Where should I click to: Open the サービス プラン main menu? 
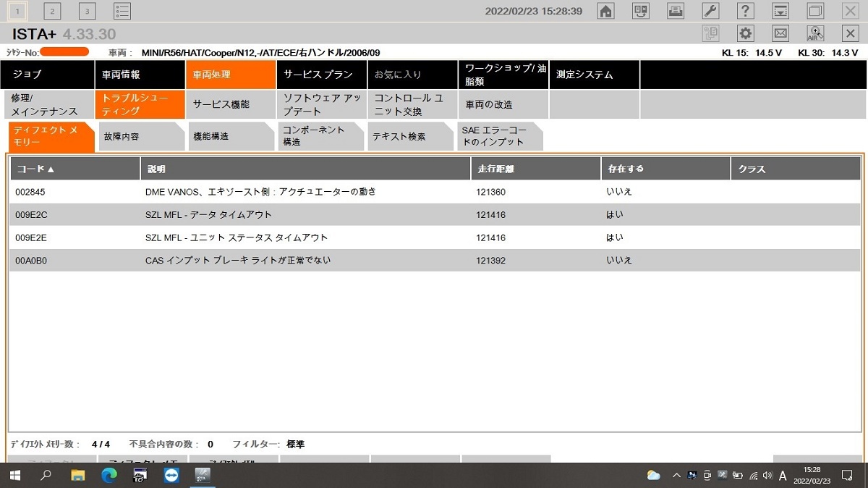point(322,75)
